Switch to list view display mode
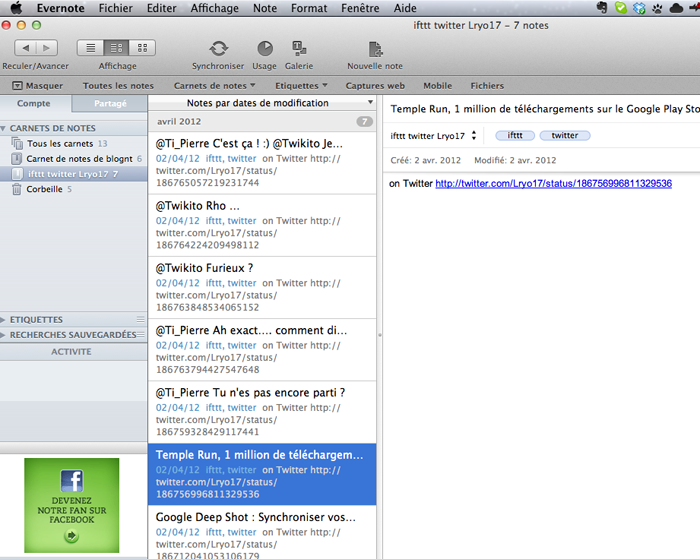700x559 pixels. (x=90, y=48)
